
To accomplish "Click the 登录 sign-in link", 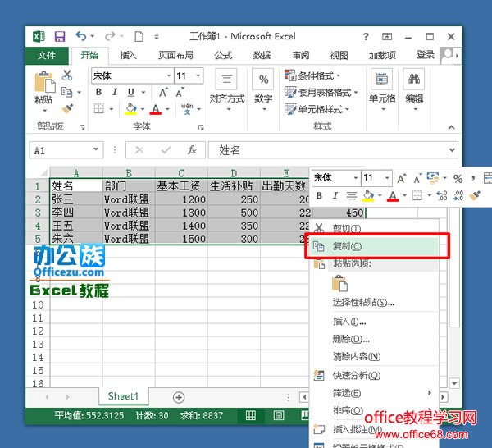I will pyautogui.click(x=425, y=55).
